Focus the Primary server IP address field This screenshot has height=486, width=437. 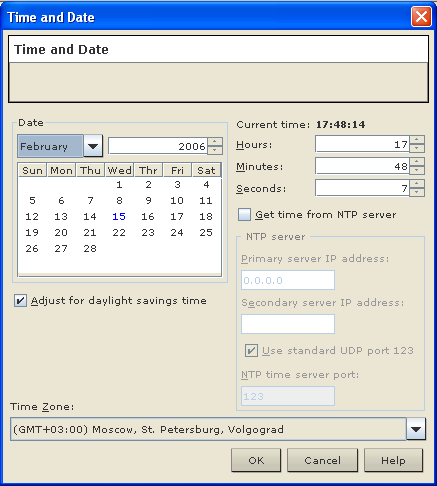tap(288, 280)
